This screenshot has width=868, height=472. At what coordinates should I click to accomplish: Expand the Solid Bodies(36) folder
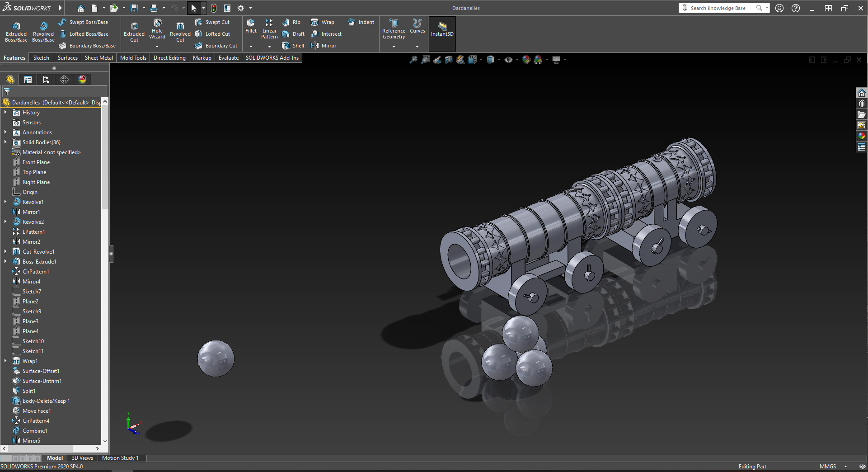pos(5,142)
